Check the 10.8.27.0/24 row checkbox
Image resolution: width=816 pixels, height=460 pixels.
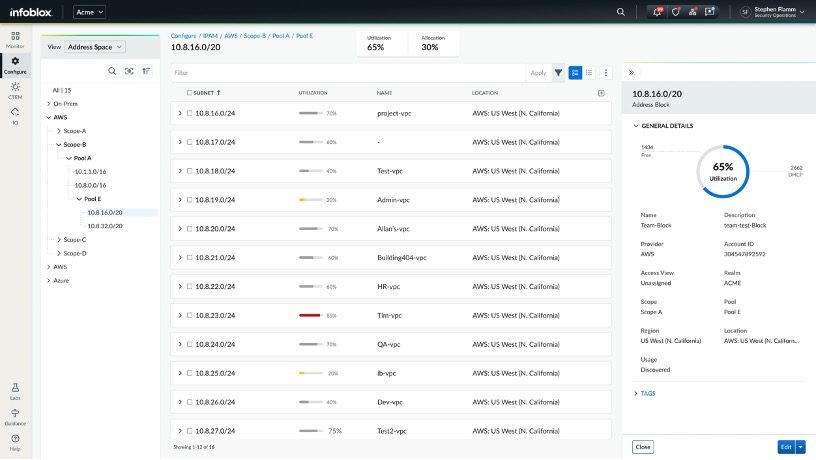(189, 431)
